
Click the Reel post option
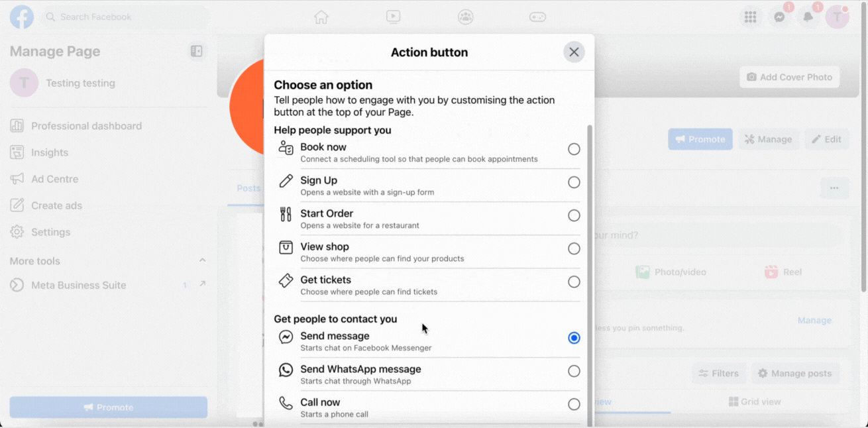coord(783,272)
